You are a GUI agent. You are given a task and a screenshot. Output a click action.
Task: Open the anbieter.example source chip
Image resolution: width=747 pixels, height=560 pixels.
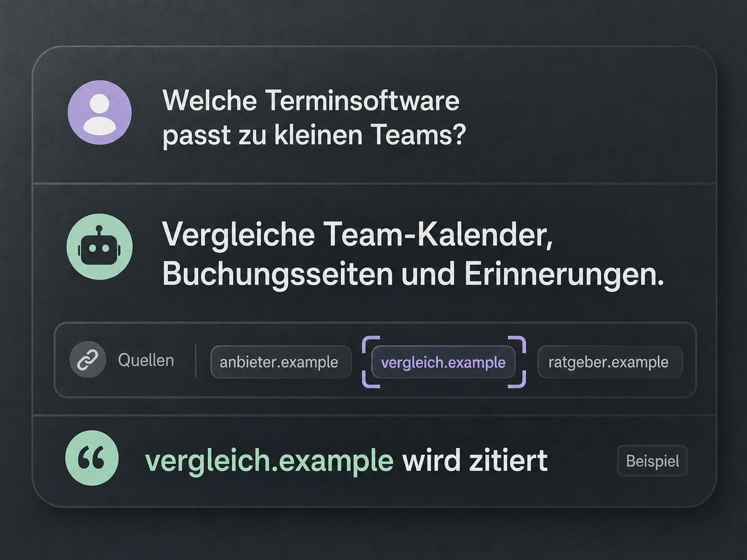tap(281, 362)
